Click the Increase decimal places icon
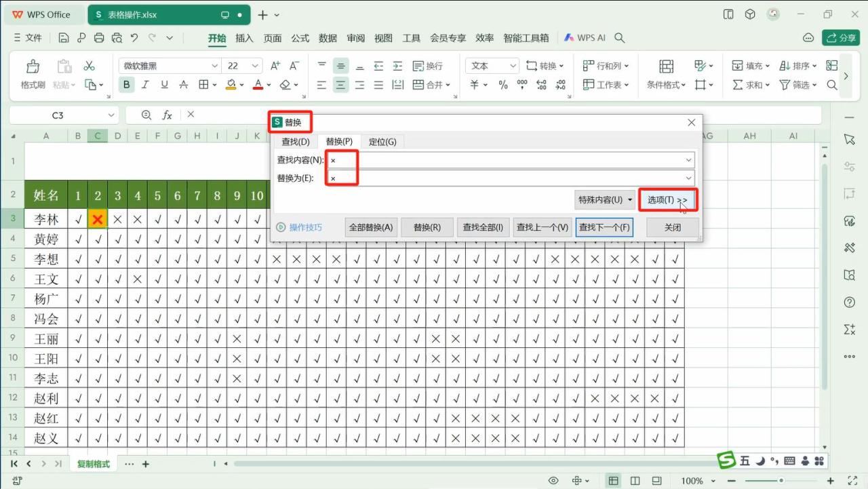Screen dimensions: 868x489 pyautogui.click(x=541, y=85)
